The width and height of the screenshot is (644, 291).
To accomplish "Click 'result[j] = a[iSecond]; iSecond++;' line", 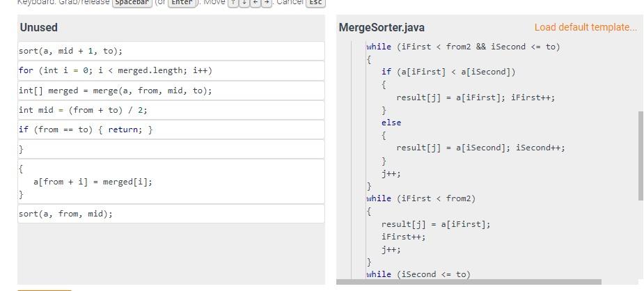I will (480, 148).
